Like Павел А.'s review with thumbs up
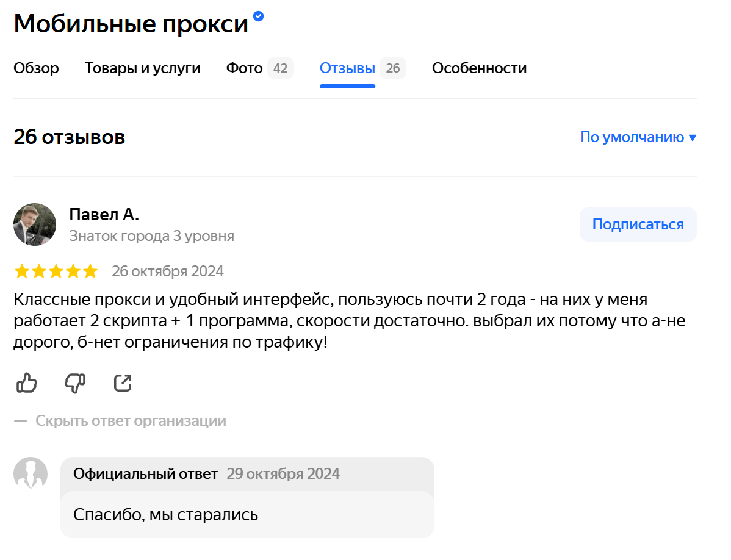The width and height of the screenshot is (731, 560). click(27, 383)
